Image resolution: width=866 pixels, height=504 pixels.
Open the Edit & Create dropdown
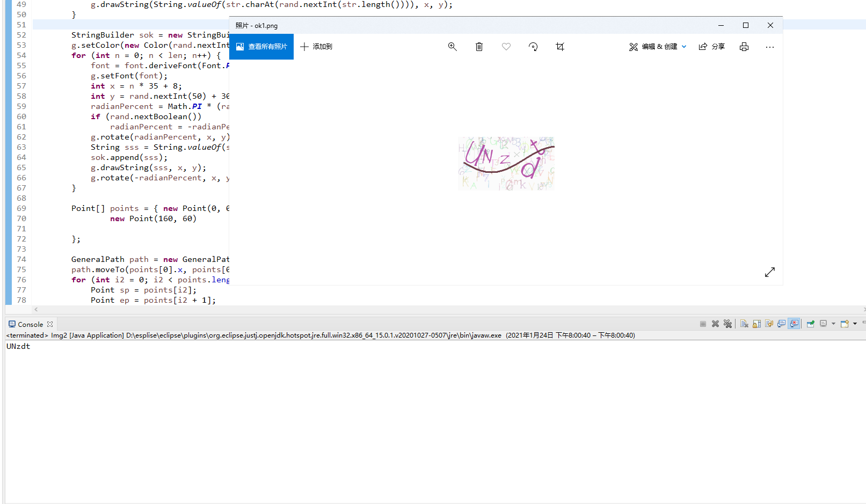[658, 47]
